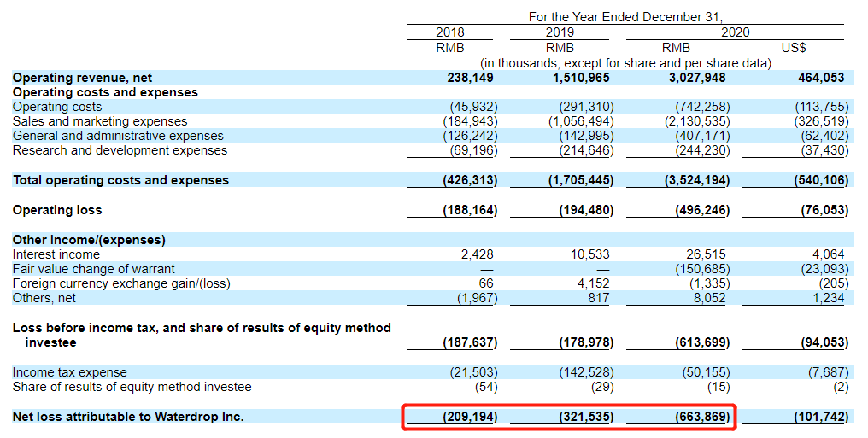The height and width of the screenshot is (438, 868).
Task: Click "Research and development expenses" label
Action: point(120,150)
